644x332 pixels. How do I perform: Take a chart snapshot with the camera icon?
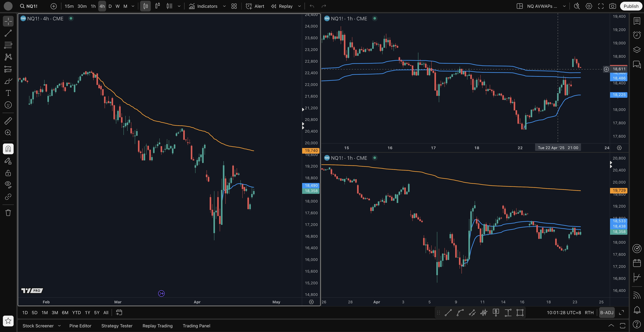point(612,6)
